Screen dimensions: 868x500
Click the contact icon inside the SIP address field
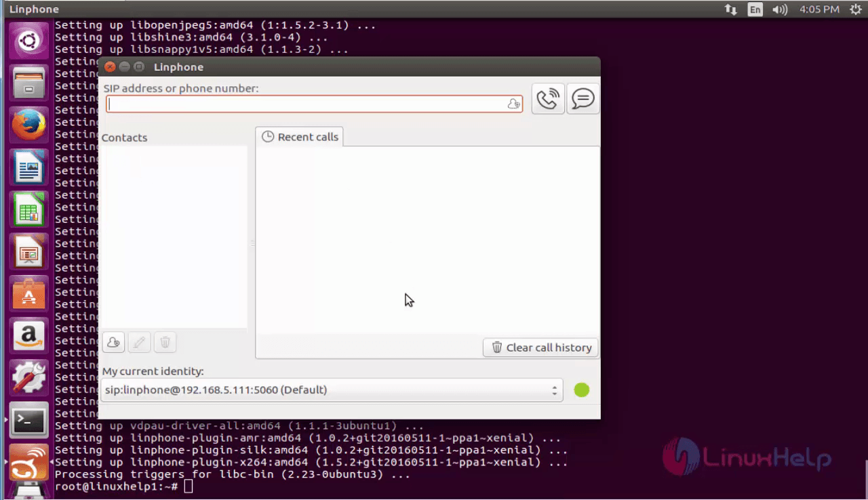pyautogui.click(x=513, y=104)
